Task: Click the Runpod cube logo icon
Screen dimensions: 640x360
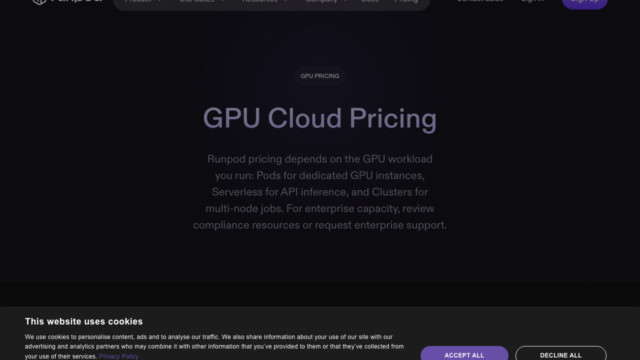Action: point(39,2)
